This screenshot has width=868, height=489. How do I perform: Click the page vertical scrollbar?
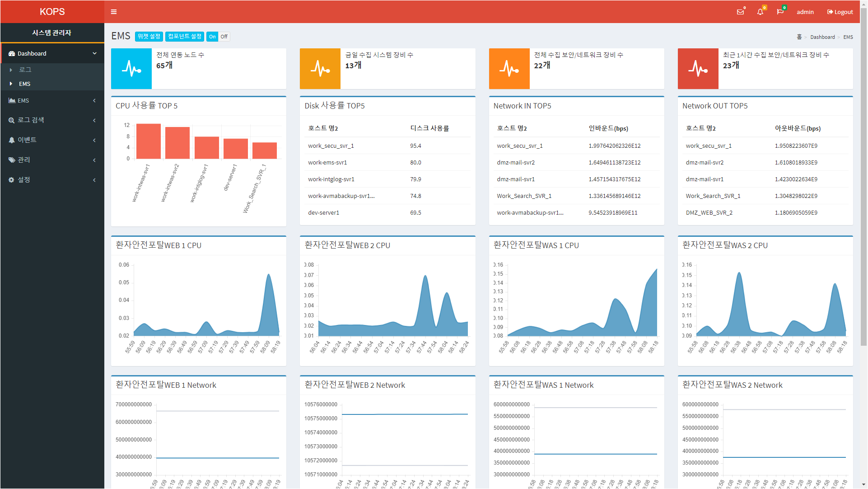(863, 181)
